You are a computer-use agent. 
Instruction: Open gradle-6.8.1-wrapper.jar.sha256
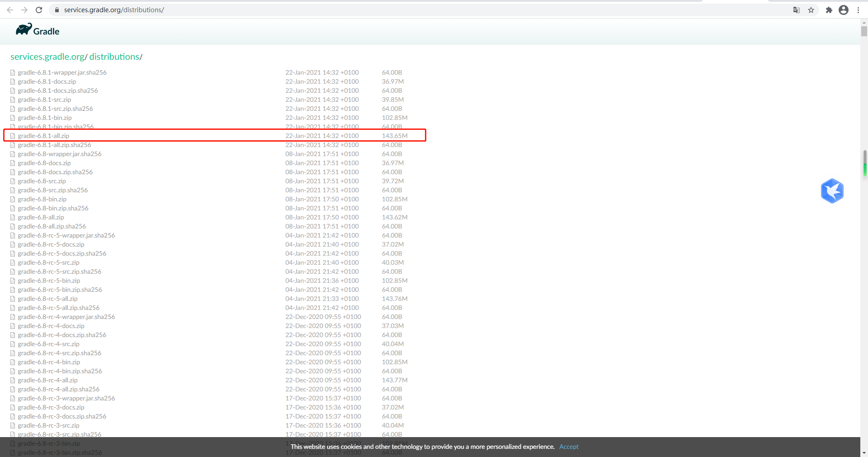[x=62, y=72]
